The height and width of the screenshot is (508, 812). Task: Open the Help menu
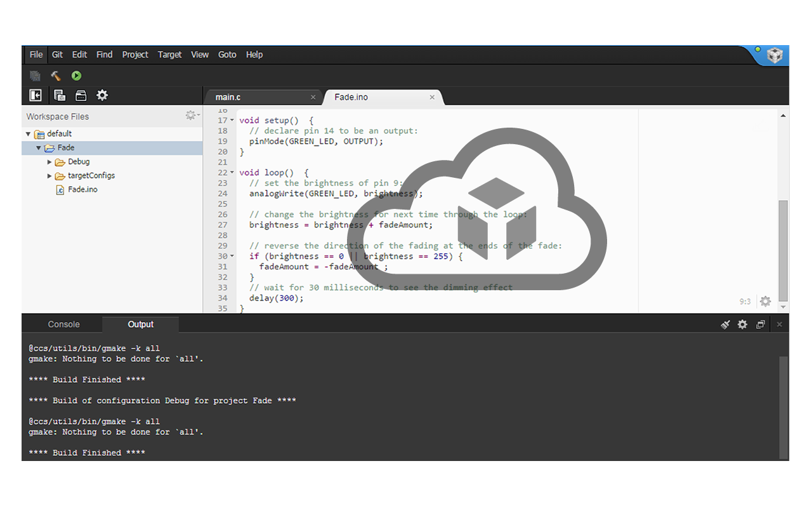[x=254, y=55]
